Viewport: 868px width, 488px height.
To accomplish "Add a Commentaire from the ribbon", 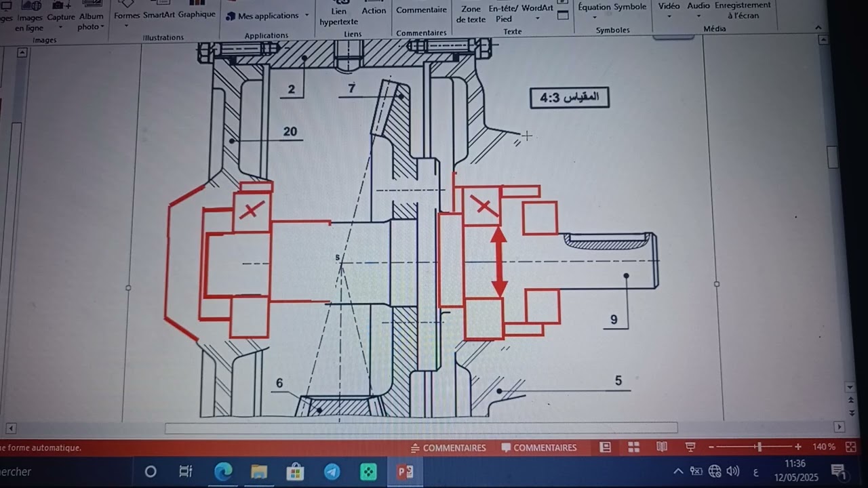I will coord(421,9).
